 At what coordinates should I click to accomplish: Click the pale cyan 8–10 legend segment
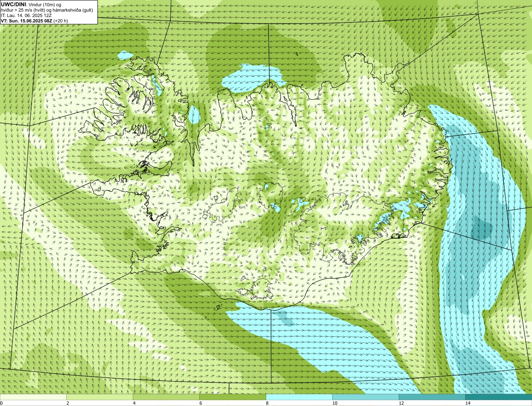coord(299,397)
